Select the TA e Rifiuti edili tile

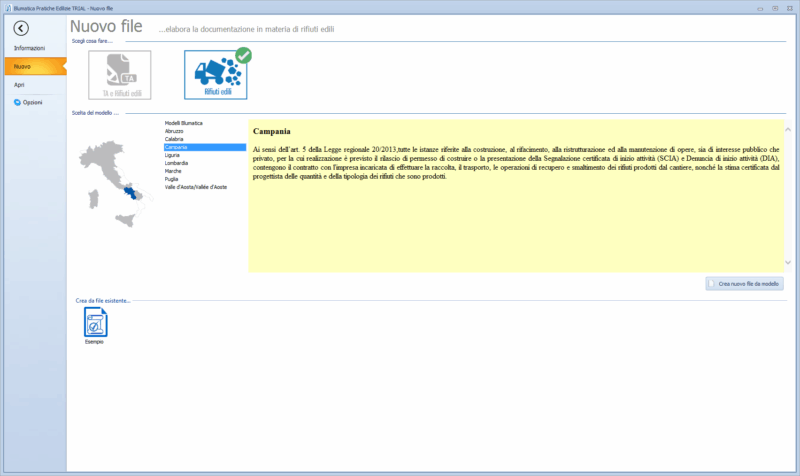120,76
